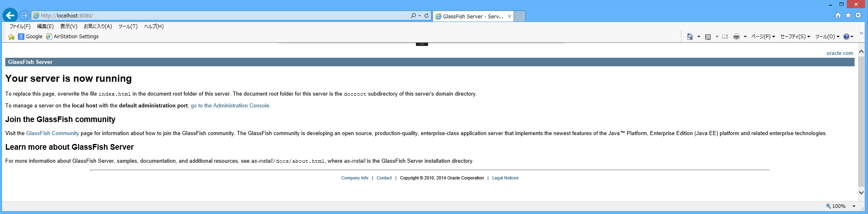The height and width of the screenshot is (214, 868).
Task: Go back with the blue Back arrow
Action: point(10,15)
